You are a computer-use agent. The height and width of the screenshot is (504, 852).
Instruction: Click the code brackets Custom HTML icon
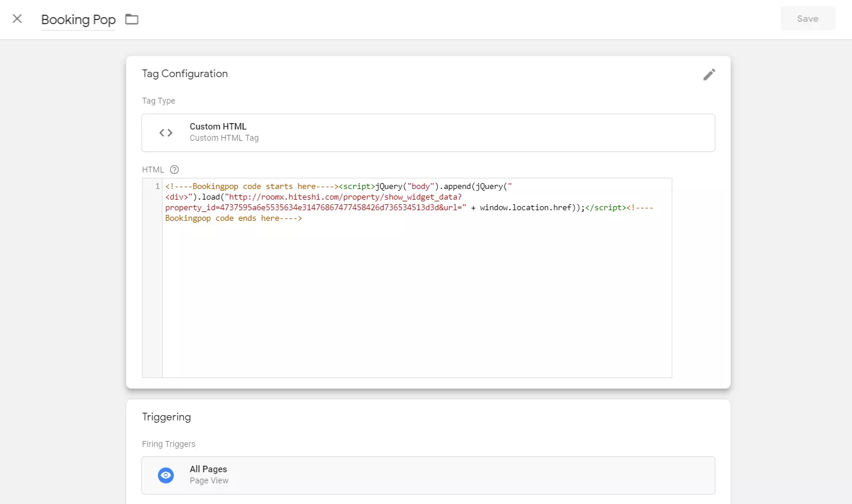pyautogui.click(x=166, y=132)
